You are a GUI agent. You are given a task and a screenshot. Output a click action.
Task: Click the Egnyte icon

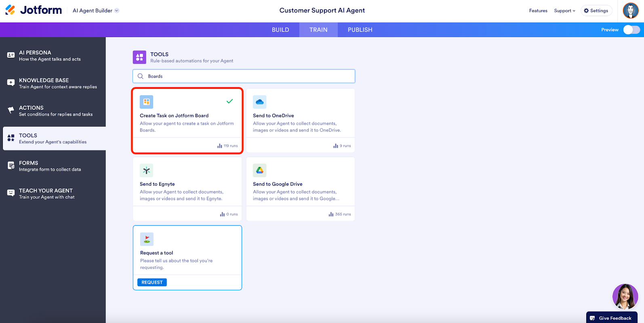[147, 170]
